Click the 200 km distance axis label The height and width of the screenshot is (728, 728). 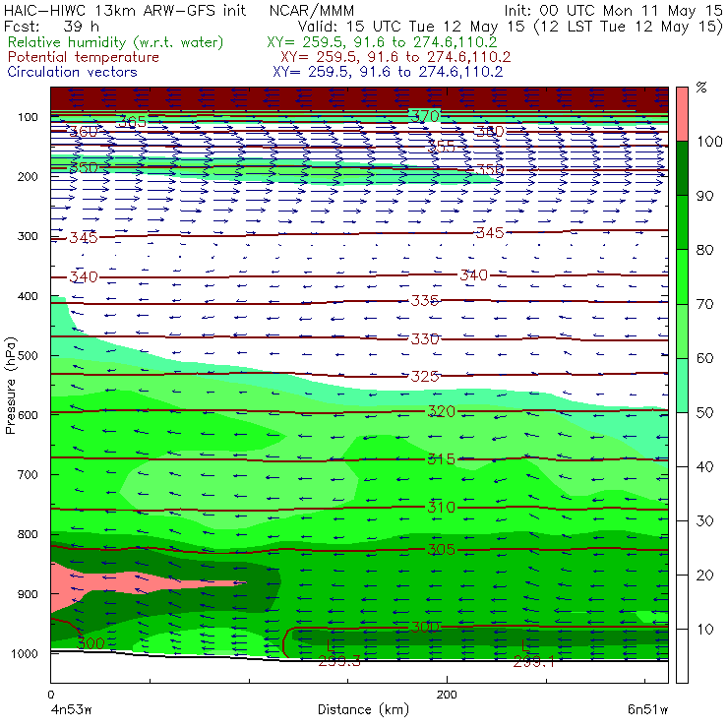click(447, 695)
